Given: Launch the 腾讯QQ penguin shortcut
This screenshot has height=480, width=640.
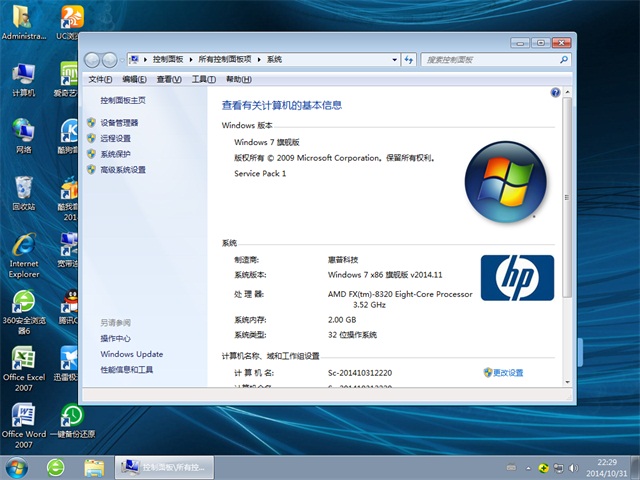Looking at the screenshot, I should coord(69,307).
